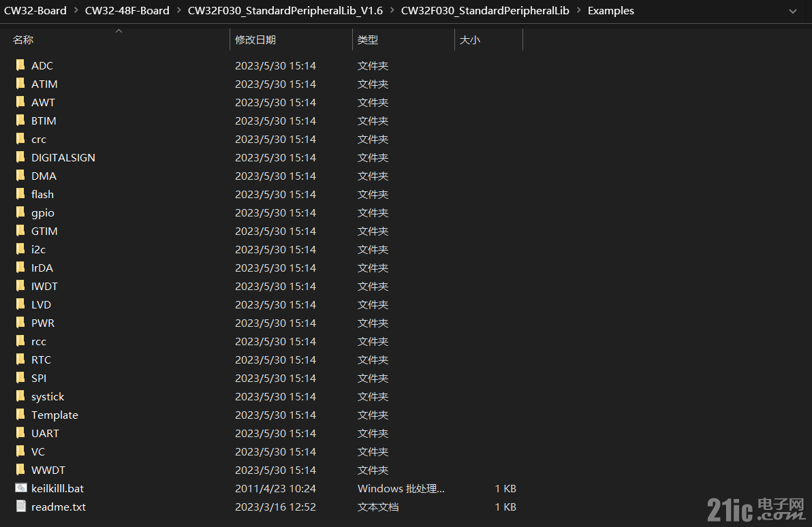Select the keilkilll.bat file name
This screenshot has height=527, width=812.
pos(57,488)
